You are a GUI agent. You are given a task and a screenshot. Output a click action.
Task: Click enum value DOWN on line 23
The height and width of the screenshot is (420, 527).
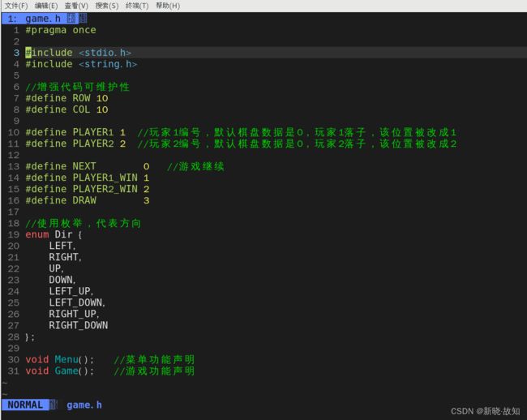pos(61,280)
